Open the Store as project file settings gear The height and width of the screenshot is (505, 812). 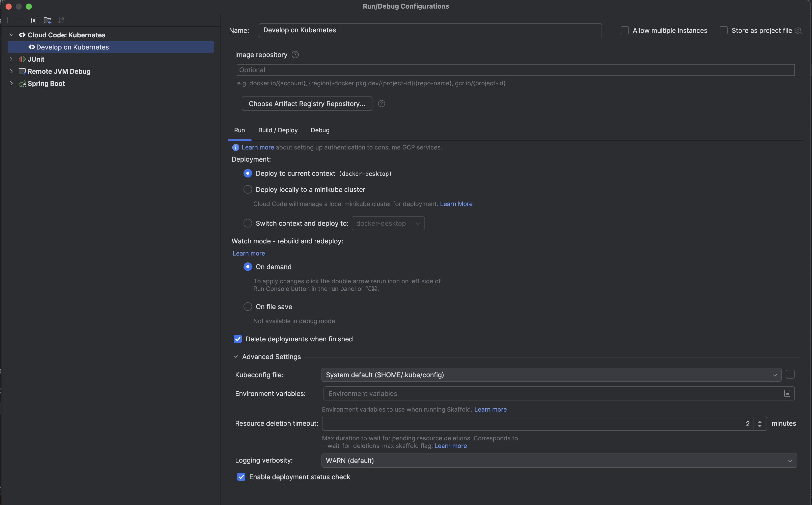click(798, 30)
